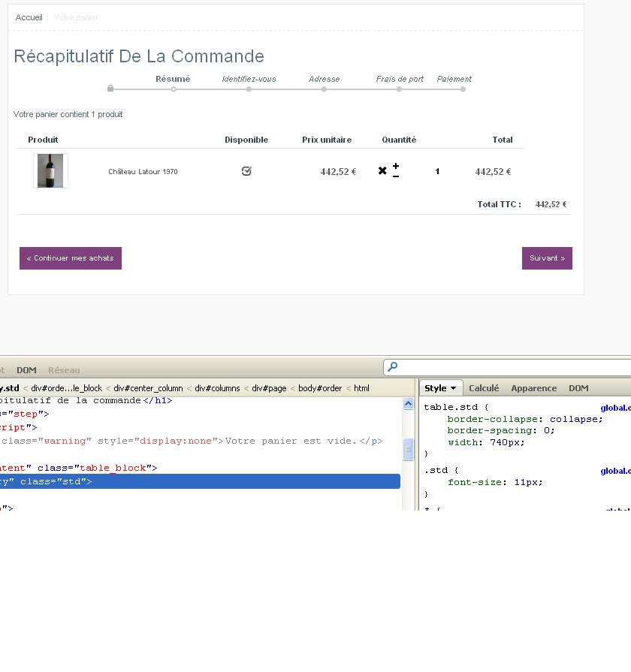This screenshot has height=672, width=631.
Task: Remove the product with the X icon
Action: [x=382, y=171]
